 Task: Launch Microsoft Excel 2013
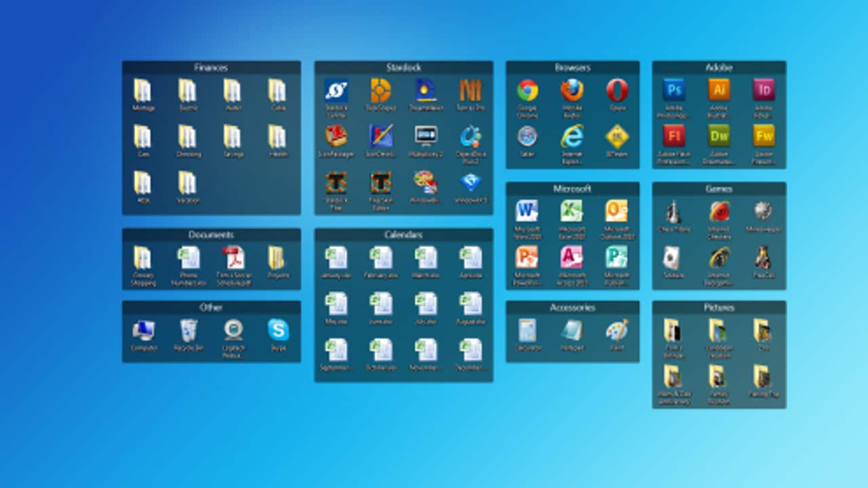click(572, 211)
